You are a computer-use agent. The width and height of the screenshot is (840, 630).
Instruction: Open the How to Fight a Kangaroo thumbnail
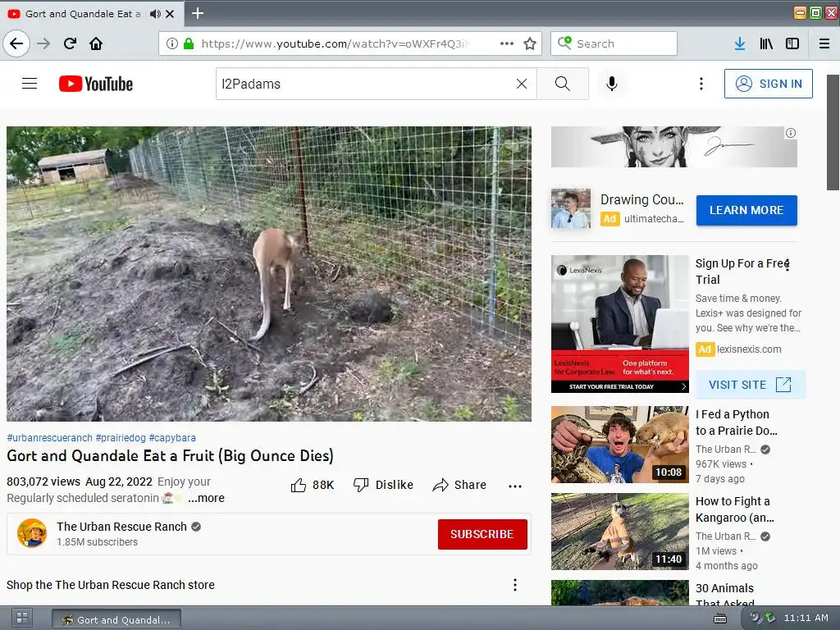620,532
